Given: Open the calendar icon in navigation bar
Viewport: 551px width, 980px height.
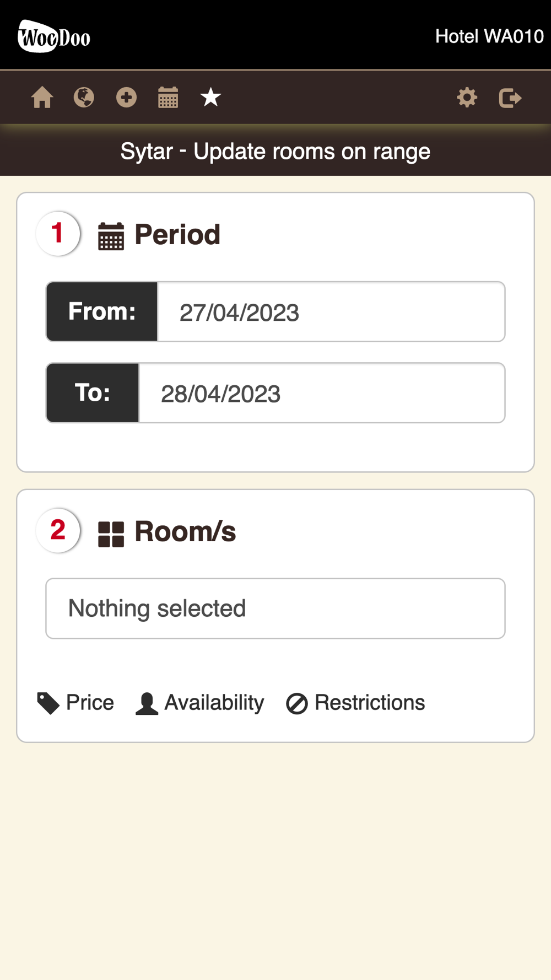Looking at the screenshot, I should pos(168,98).
